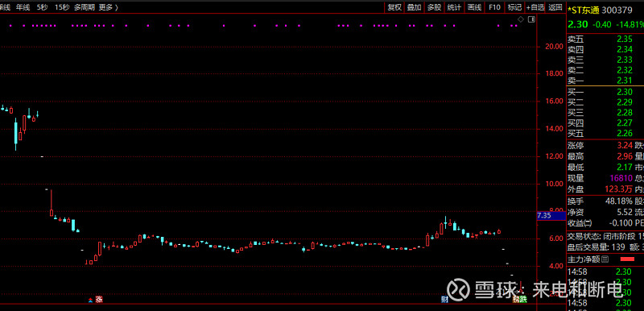Image resolution: width=644 pixels, height=311 pixels.
Task: Click the 净资 value 5.52
Action: (x=625, y=213)
